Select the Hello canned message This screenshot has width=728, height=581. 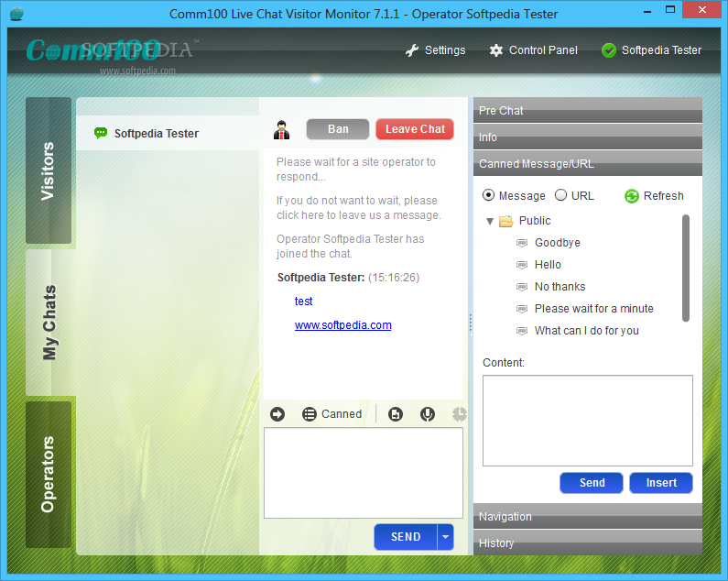click(x=548, y=265)
